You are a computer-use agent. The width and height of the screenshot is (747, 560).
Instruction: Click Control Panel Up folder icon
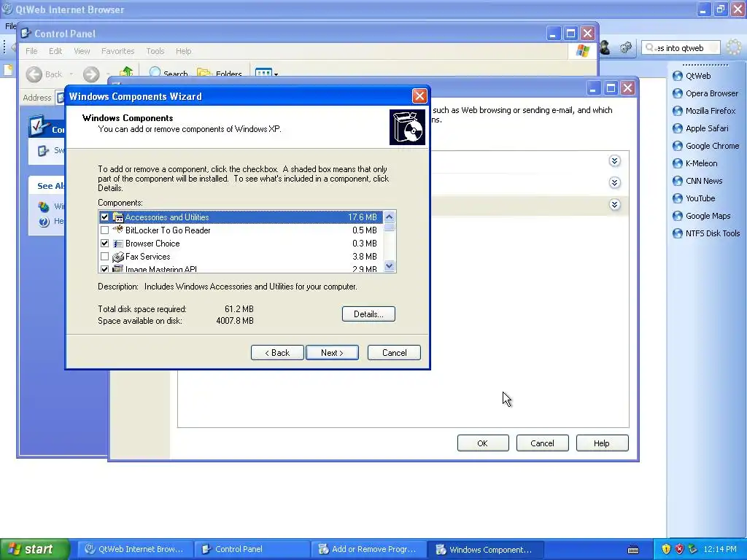coord(126,72)
